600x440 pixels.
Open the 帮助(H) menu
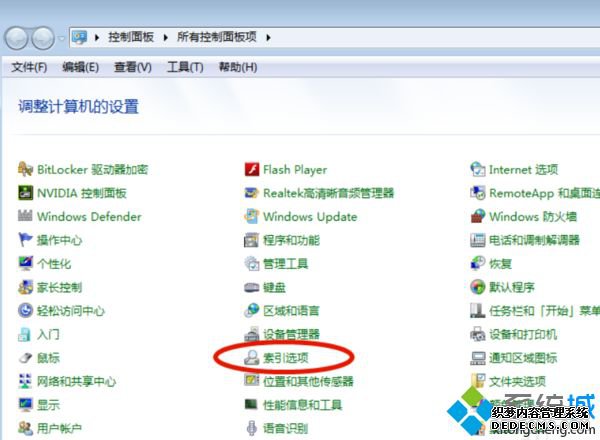pos(238,67)
